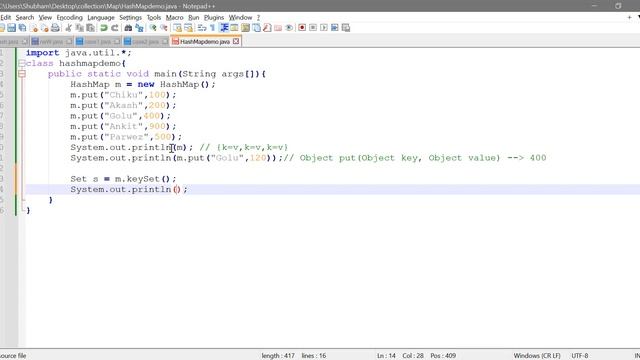
Task: Open the Tools menu
Action: click(x=154, y=18)
